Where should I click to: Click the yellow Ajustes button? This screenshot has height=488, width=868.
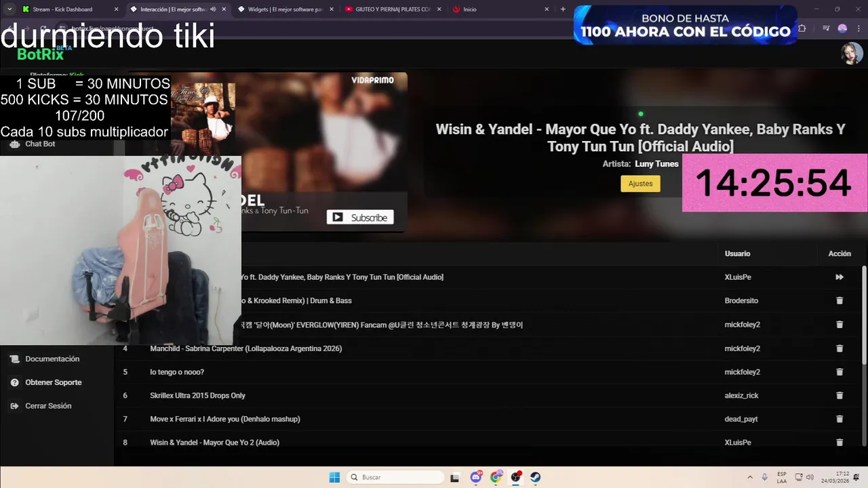640,184
